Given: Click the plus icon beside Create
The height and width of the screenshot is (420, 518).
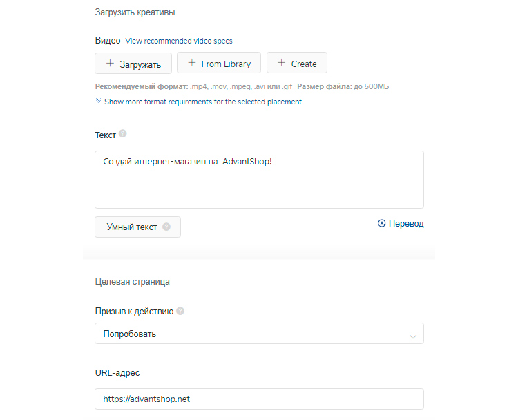Looking at the screenshot, I should pos(281,63).
